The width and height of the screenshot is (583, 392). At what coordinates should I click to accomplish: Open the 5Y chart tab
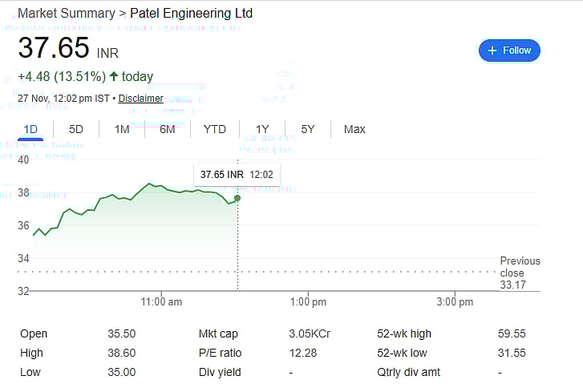[x=308, y=129]
